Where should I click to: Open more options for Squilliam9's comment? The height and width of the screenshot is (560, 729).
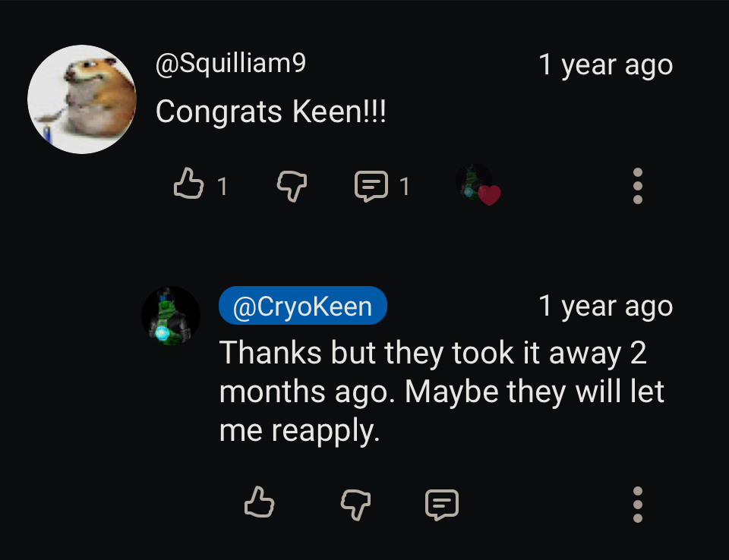638,186
